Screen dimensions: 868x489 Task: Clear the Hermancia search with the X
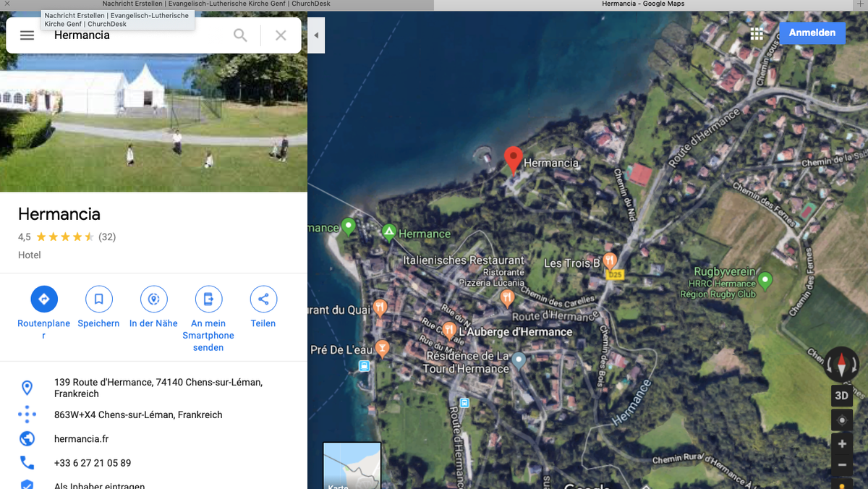(x=281, y=35)
